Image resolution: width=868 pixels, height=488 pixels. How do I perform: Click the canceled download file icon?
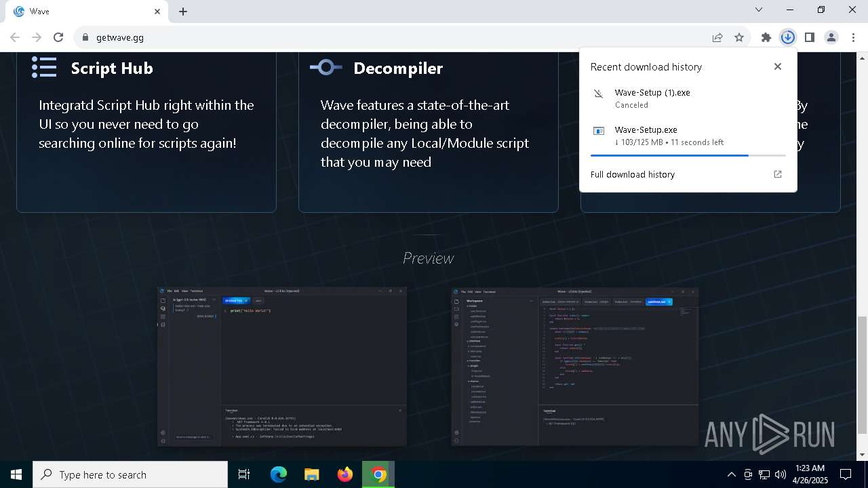pyautogui.click(x=599, y=94)
